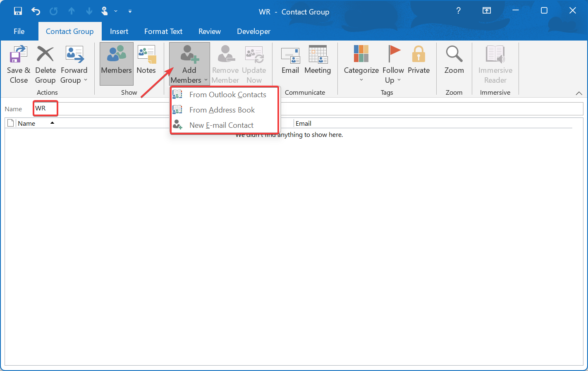Switch to the Notes view icon

pos(146,54)
